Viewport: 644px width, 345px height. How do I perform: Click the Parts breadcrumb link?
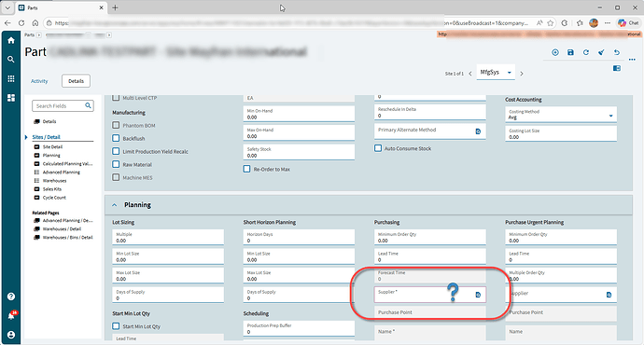(29, 34)
